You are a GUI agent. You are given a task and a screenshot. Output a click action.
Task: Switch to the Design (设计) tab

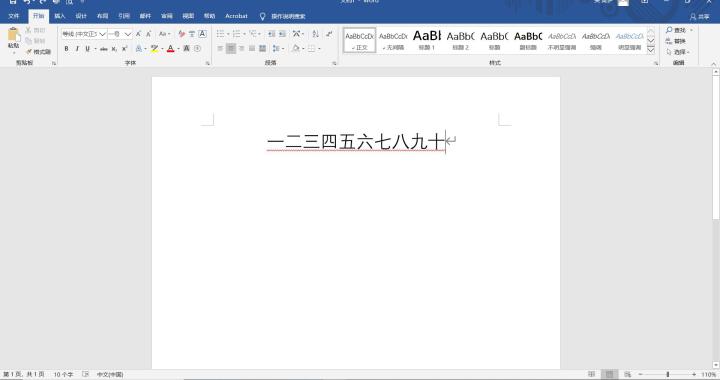[81, 16]
